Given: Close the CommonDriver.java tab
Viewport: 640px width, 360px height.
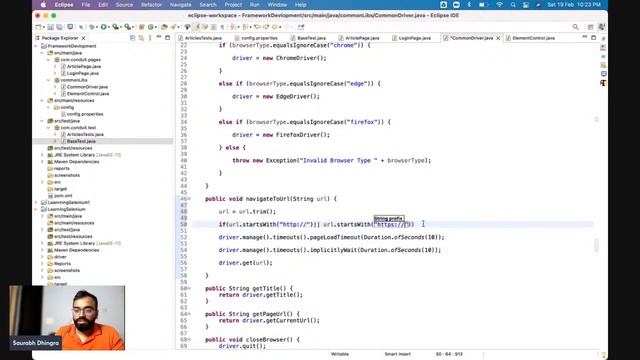Looking at the screenshot, I should [498, 38].
